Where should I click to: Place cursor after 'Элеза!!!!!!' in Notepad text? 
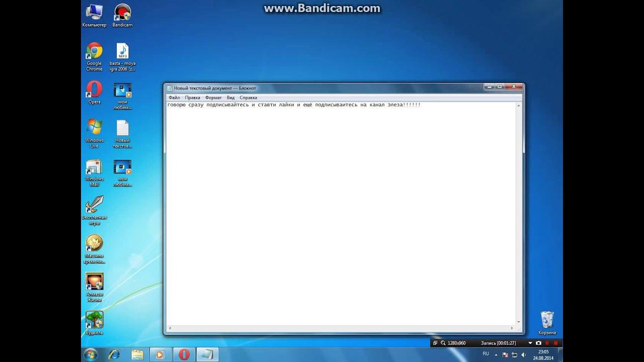pyautogui.click(x=421, y=105)
